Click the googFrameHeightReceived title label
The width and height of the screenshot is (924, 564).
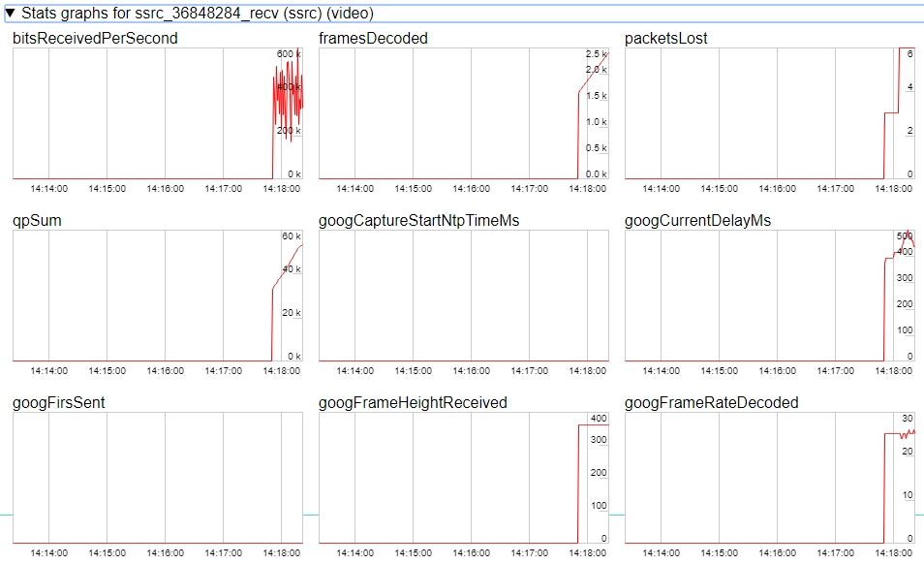pos(413,403)
